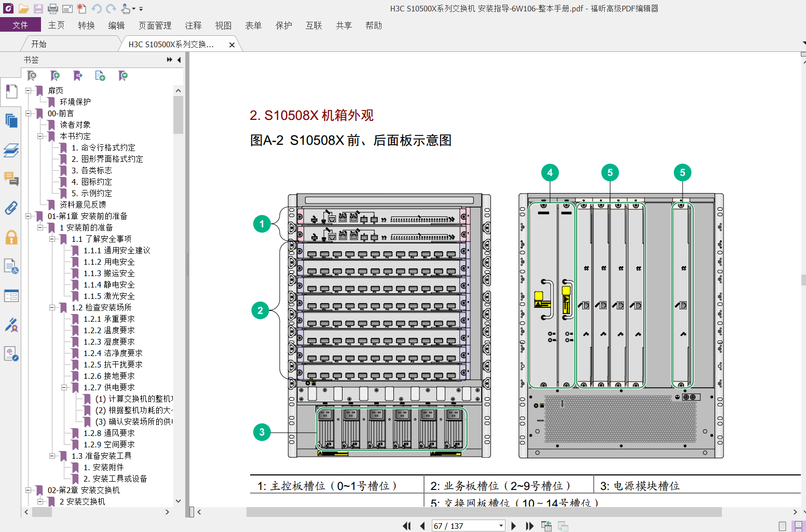Screen dimensions: 806x532
Task: Click the page-with-plus icon in bookmark toolbar
Action: click(x=100, y=76)
